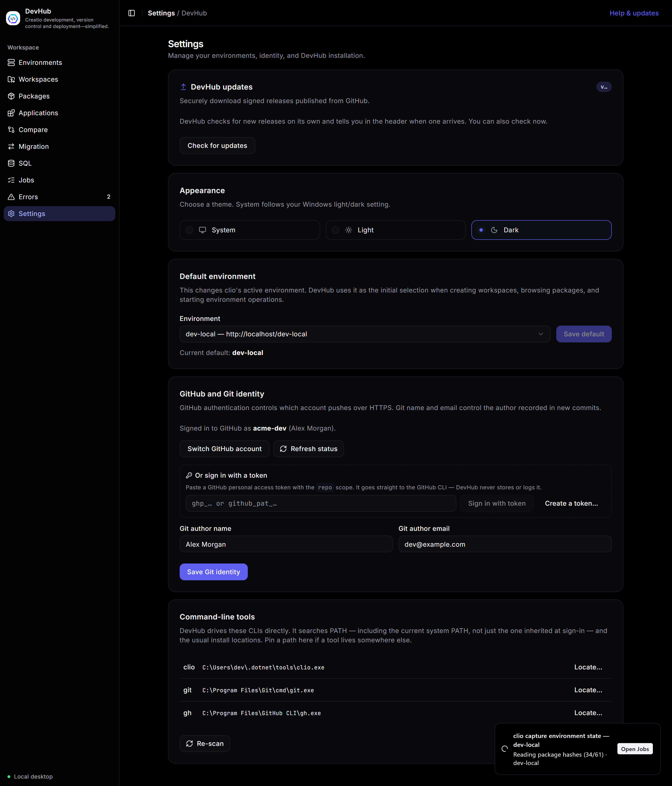This screenshot has width=672, height=786.
Task: Click the acme-dev account name
Action: 269,428
